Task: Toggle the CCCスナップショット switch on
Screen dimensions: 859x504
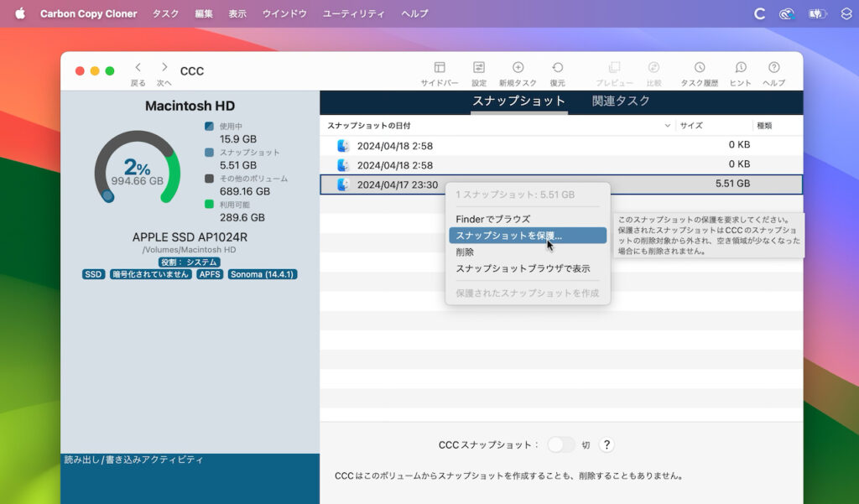Action: [x=560, y=445]
